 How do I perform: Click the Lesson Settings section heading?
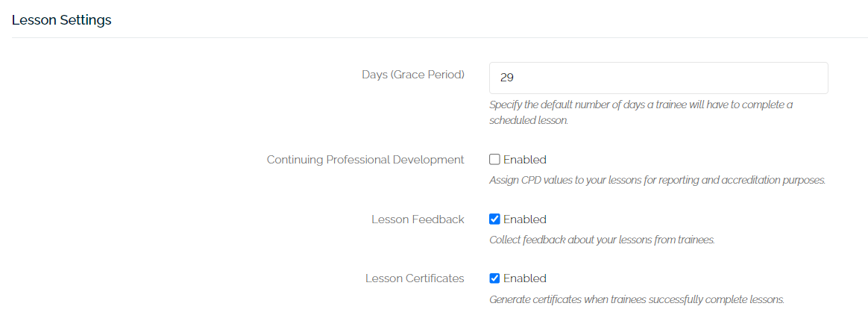click(62, 20)
